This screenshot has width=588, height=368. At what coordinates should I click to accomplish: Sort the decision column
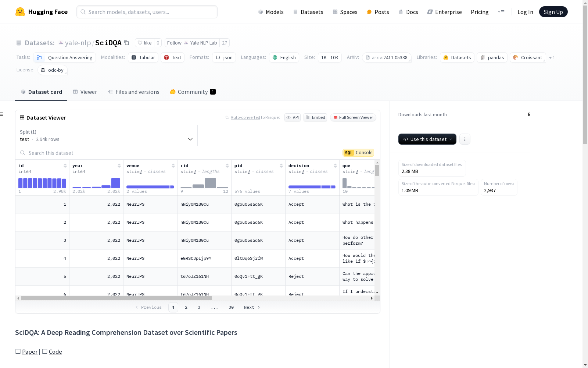335,166
